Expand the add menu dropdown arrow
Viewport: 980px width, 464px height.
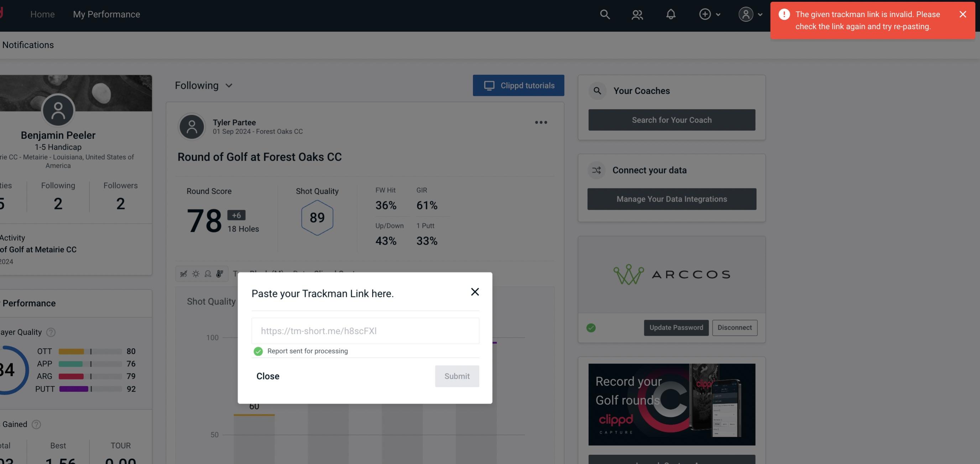pos(718,13)
